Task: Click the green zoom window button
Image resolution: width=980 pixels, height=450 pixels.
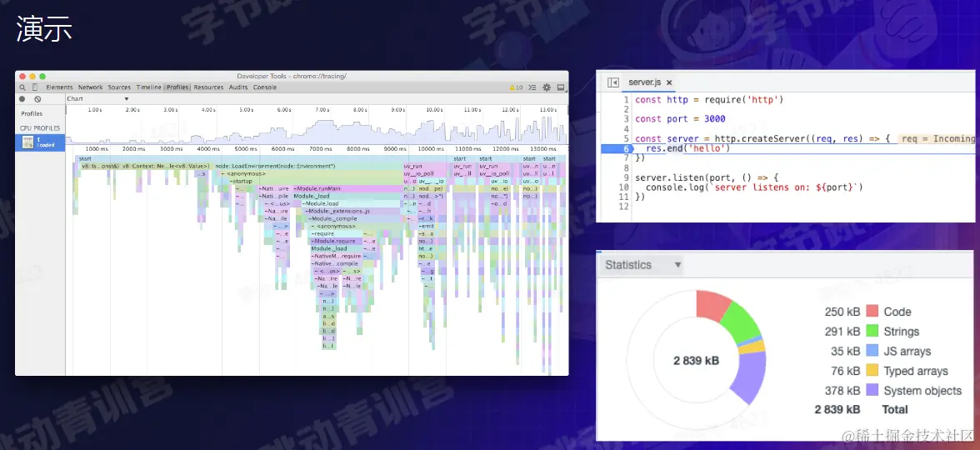Action: 42,77
